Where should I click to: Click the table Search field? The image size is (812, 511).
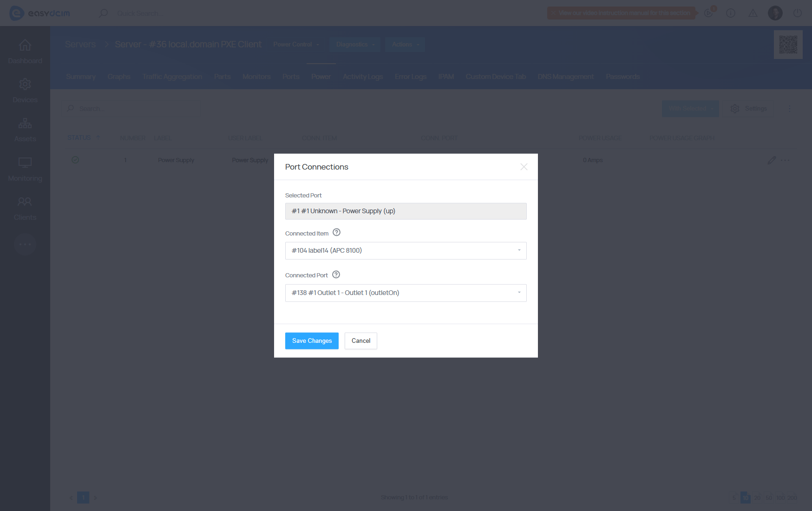(x=131, y=109)
